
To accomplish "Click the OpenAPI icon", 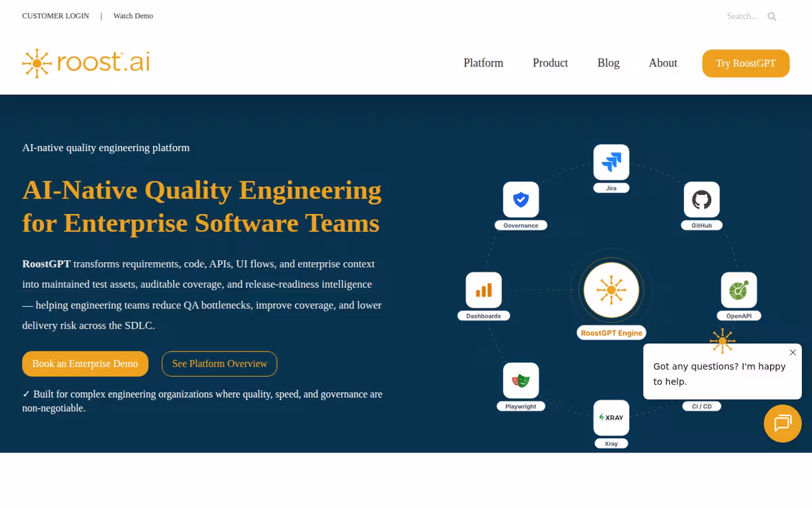I will (739, 290).
